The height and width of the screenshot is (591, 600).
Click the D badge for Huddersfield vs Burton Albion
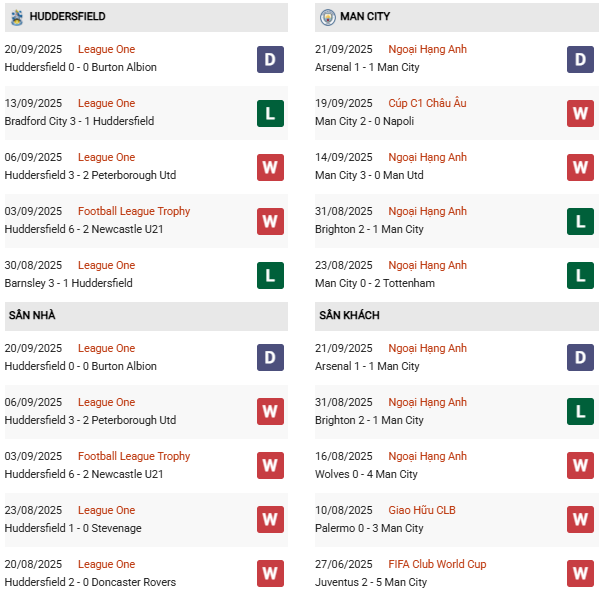[x=270, y=59]
